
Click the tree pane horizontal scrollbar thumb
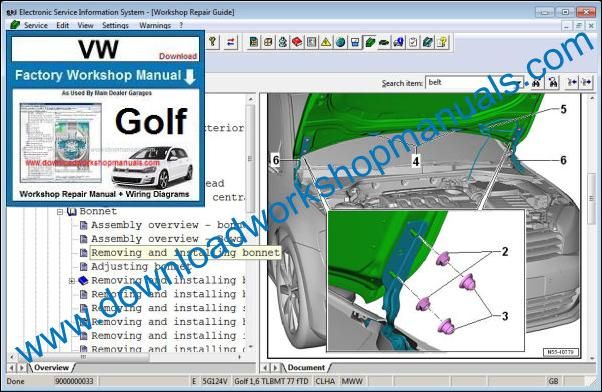click(83, 357)
